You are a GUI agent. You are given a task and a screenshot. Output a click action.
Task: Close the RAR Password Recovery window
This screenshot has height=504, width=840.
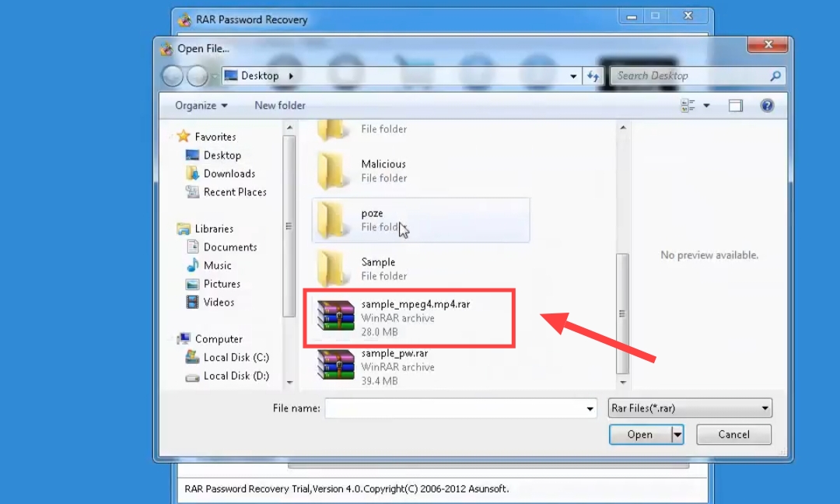(688, 16)
